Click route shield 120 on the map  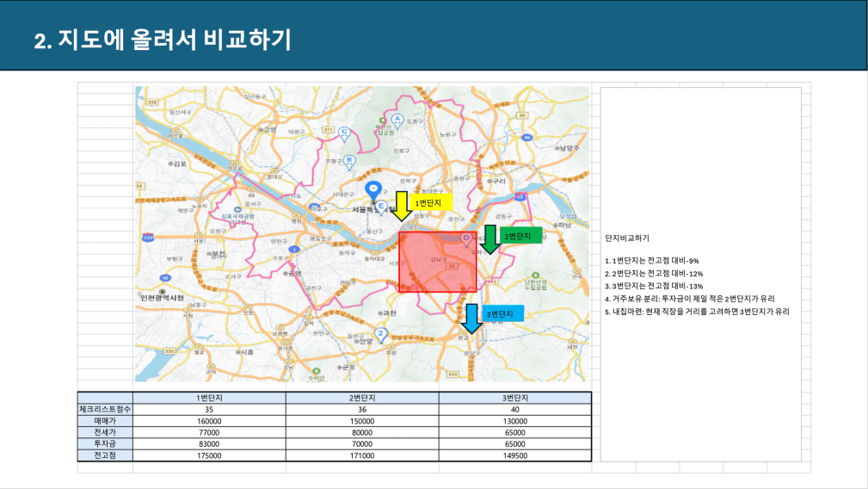(148, 238)
